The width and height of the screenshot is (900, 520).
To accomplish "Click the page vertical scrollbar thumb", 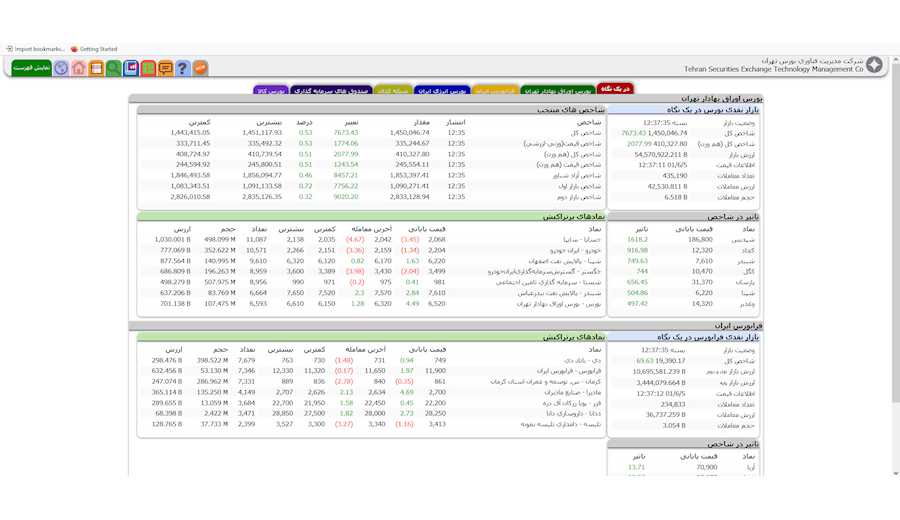I will (x=895, y=232).
